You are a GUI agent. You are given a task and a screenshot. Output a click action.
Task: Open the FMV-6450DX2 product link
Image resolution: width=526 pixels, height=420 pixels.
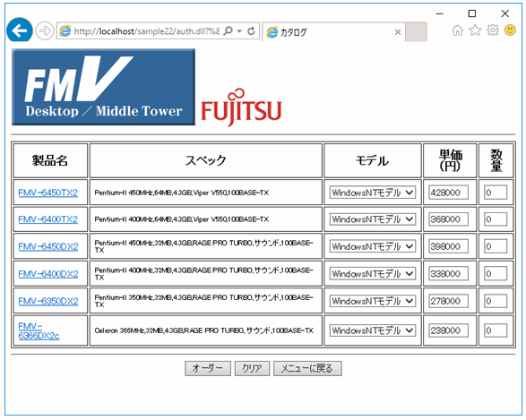[48, 246]
